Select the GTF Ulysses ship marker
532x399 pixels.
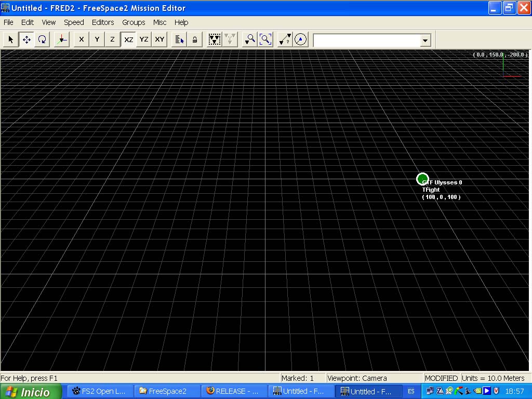(x=422, y=179)
